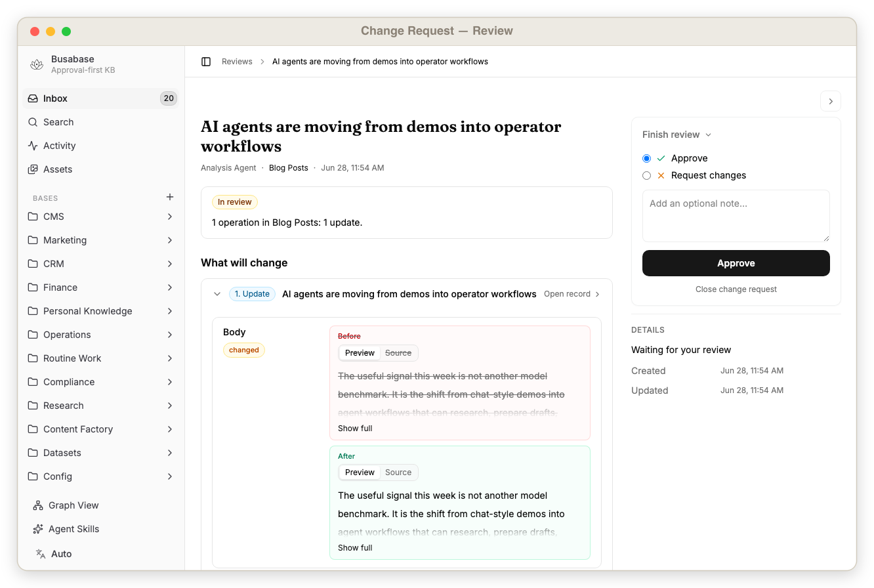Click the CRM folder icon
Screen dimensions: 874x588
click(33, 264)
